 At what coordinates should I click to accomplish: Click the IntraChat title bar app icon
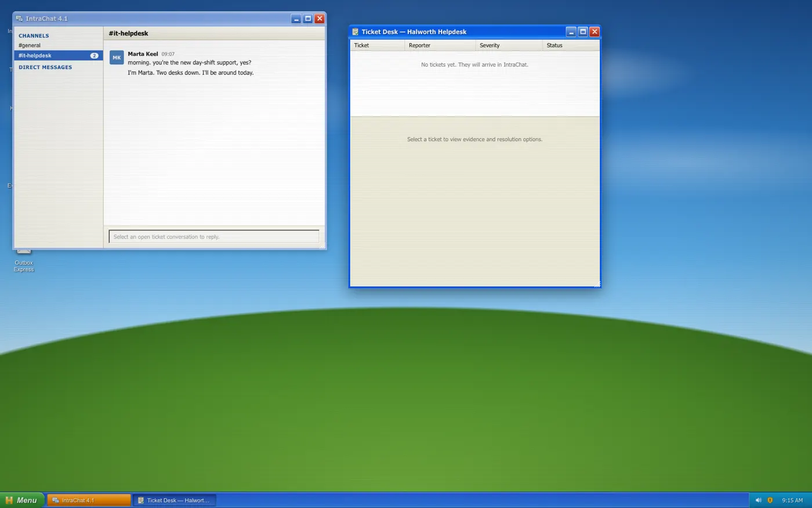tap(19, 19)
